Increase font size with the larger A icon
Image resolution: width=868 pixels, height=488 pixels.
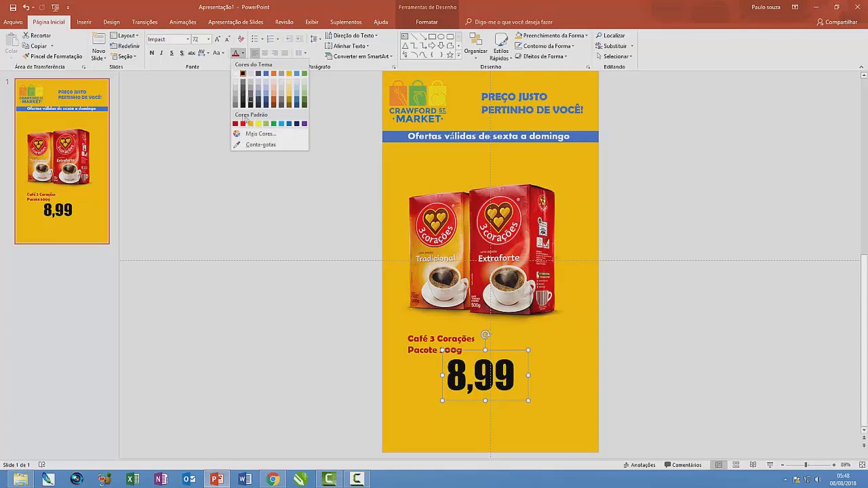[x=217, y=39]
